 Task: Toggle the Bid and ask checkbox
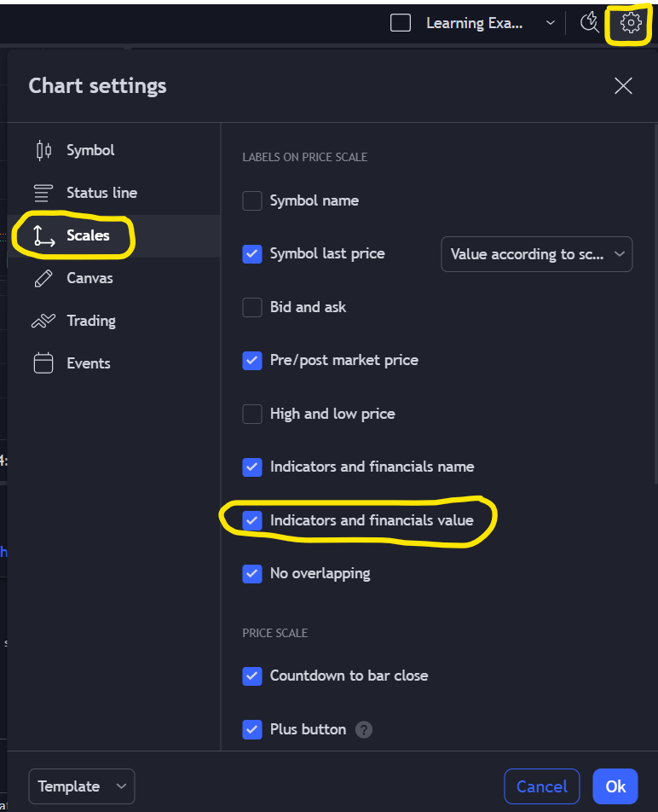pyautogui.click(x=252, y=307)
